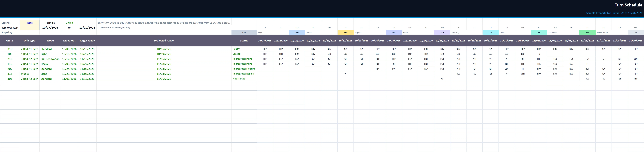Click the 'Status' column header
644x152 pixels.
(244, 41)
